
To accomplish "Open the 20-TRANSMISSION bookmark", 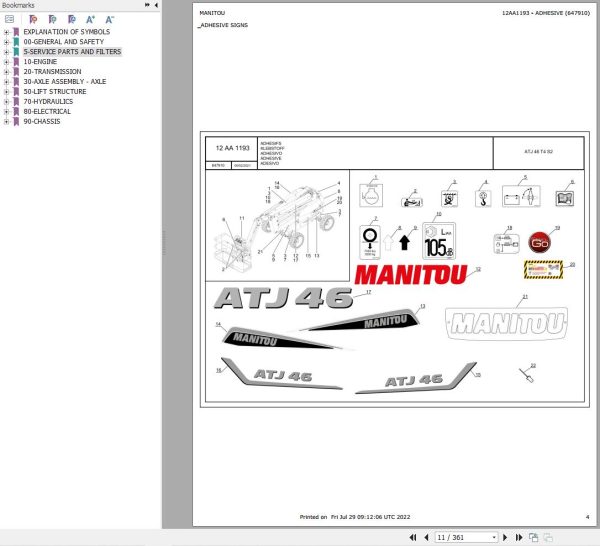I will point(52,72).
